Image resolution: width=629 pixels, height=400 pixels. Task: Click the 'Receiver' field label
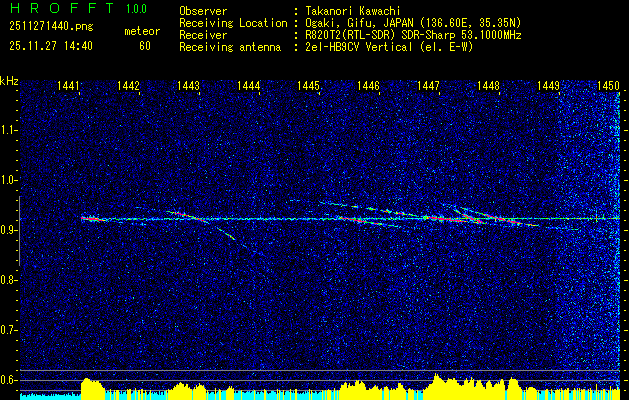(x=203, y=35)
